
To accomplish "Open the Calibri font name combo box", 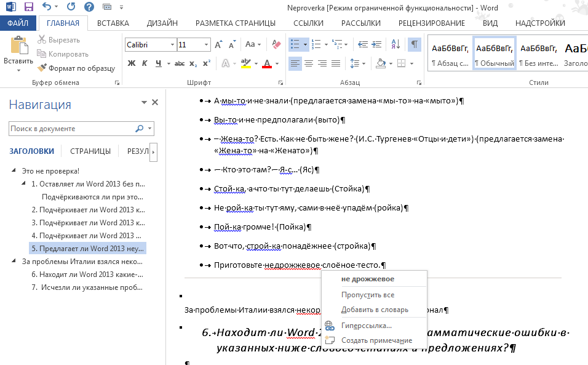I will click(x=150, y=45).
